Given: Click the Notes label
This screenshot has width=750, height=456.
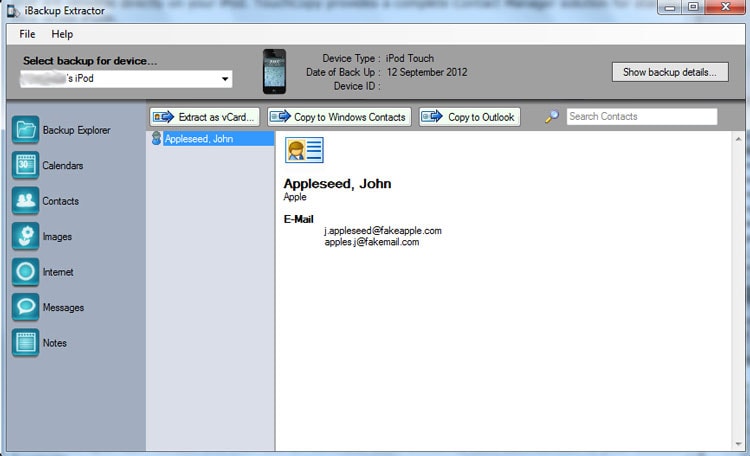Looking at the screenshot, I should (x=55, y=343).
